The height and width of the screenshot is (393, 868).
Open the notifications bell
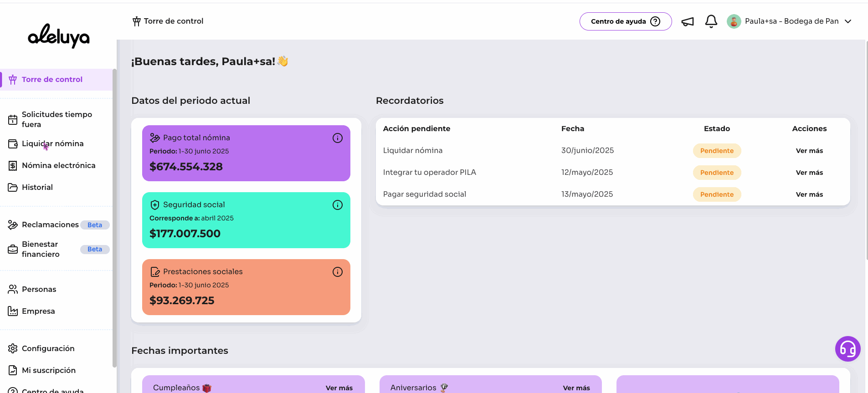[x=711, y=21]
